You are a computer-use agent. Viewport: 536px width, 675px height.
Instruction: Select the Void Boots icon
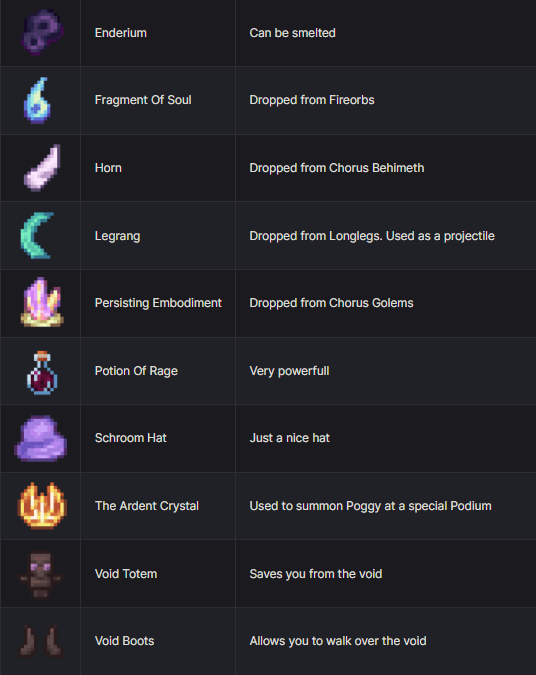point(41,641)
